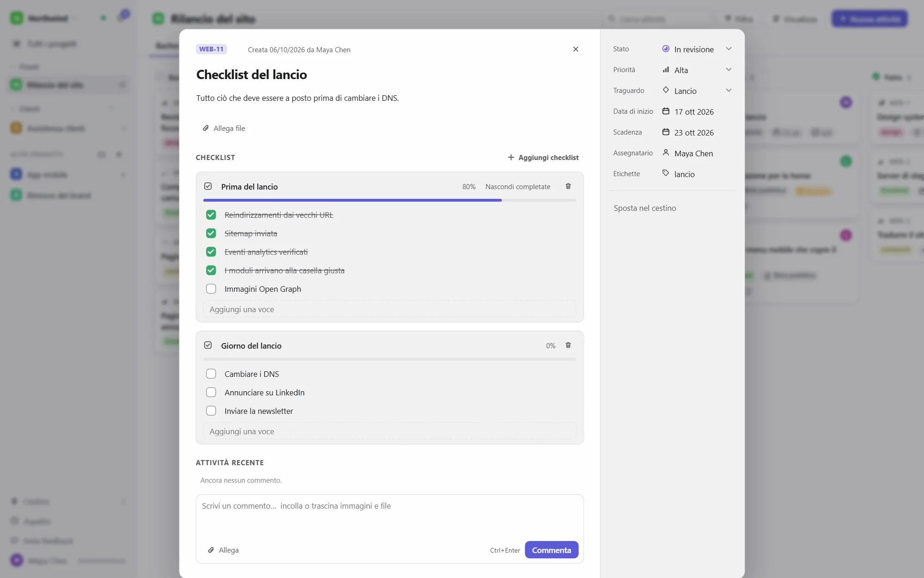Click the diamond milestone icon beside Lancio

[x=666, y=90]
